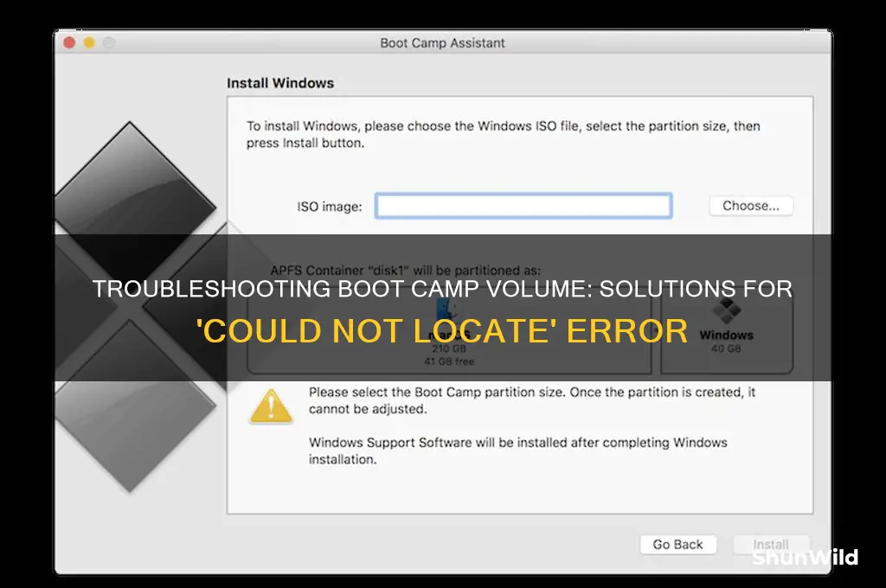
Task: Click the 'Windows Support Software will be installed' text
Action: coord(517,451)
